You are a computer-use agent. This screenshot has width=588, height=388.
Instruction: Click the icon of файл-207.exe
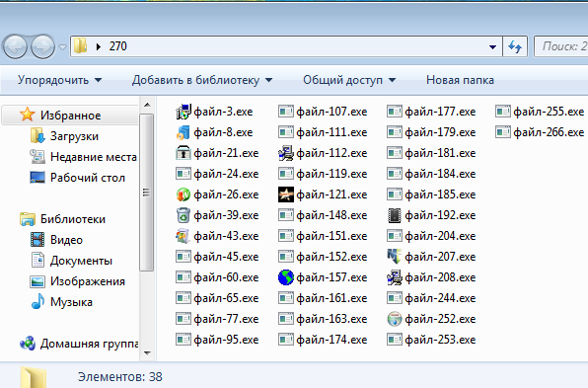coord(395,257)
